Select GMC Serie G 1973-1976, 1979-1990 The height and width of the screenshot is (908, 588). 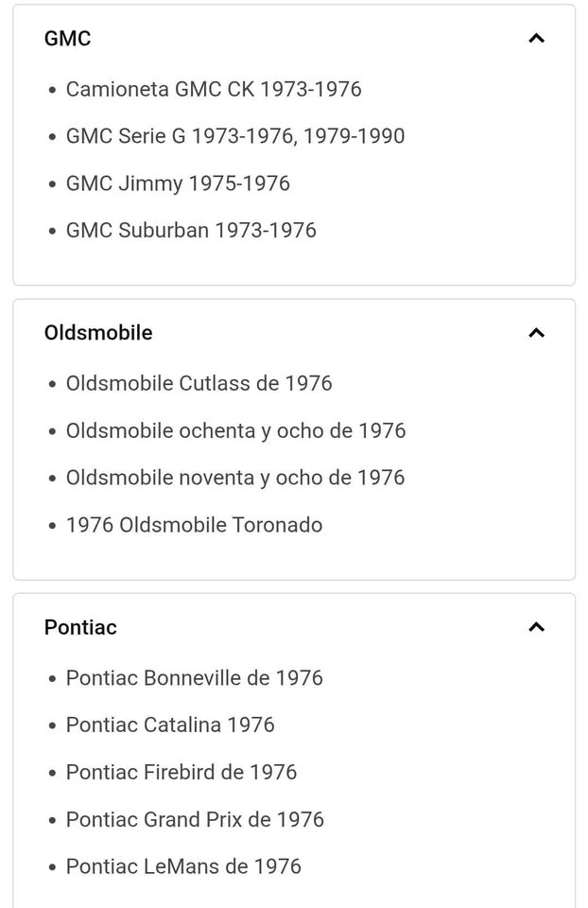click(235, 136)
